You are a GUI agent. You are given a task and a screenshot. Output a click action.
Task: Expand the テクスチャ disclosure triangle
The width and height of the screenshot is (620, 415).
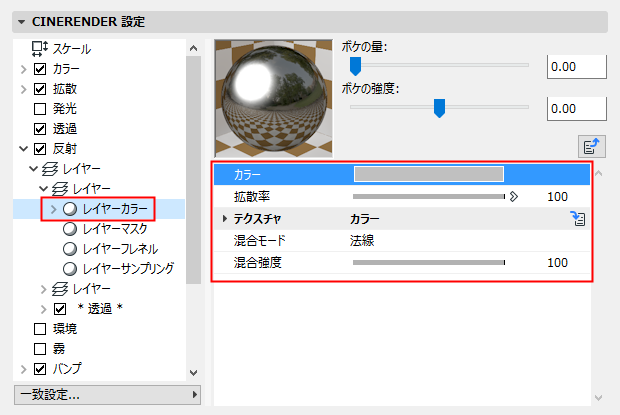click(x=225, y=219)
